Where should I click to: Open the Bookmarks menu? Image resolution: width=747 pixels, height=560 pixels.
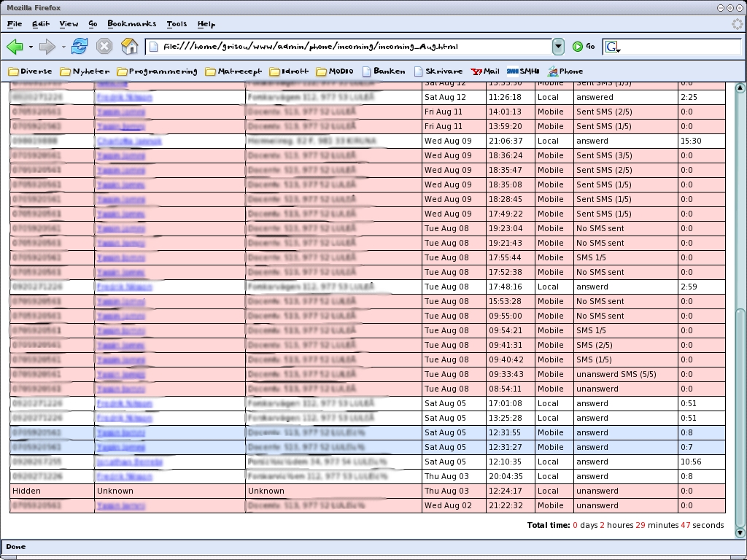(131, 24)
